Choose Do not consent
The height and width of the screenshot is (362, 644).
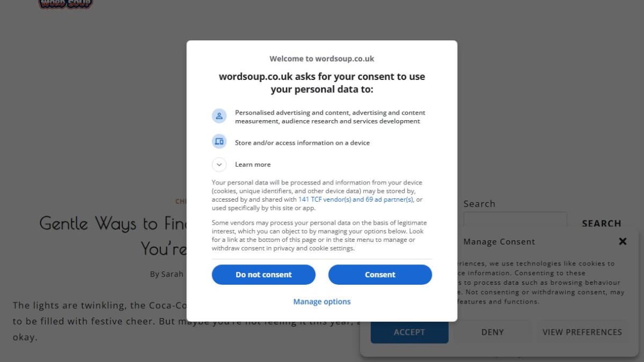[x=264, y=275]
